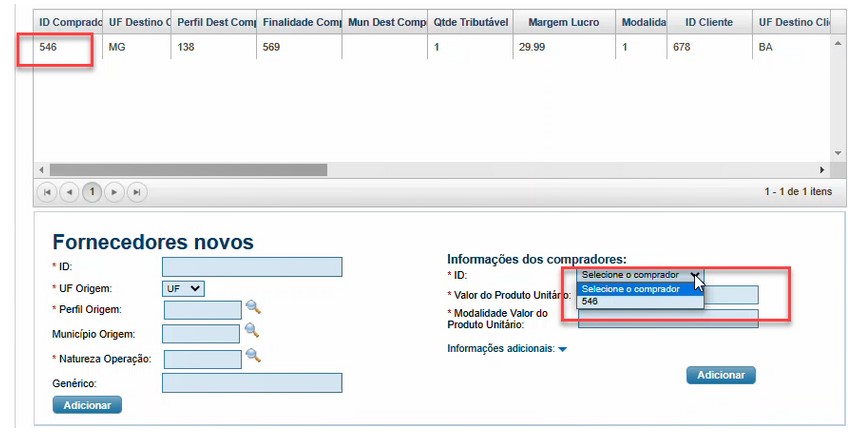Focus the Genérico input field
Viewport: 859px width, 435px height.
252,383
